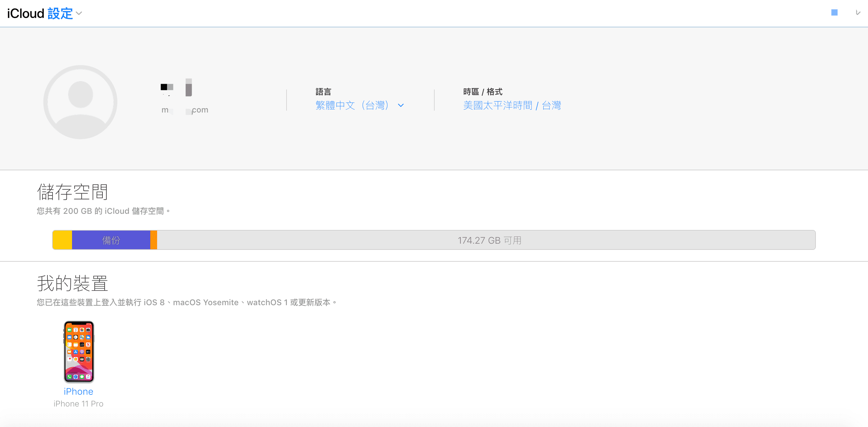Open the iCloud 設定 app switcher menu
The height and width of the screenshot is (427, 868).
point(60,13)
